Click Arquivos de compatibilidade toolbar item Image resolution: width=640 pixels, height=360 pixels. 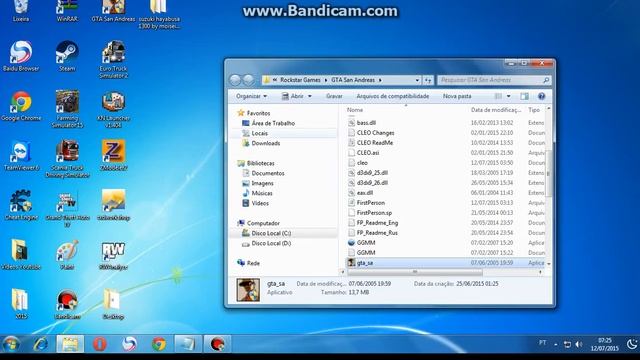click(x=393, y=96)
